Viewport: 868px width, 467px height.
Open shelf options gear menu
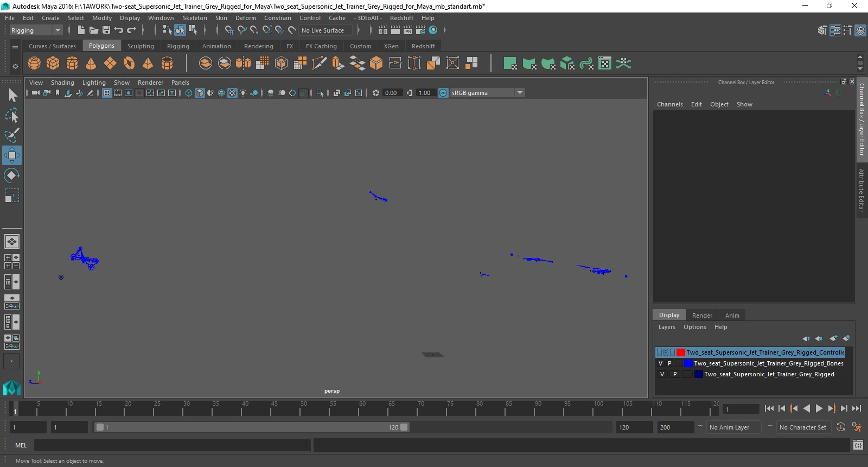pyautogui.click(x=15, y=66)
